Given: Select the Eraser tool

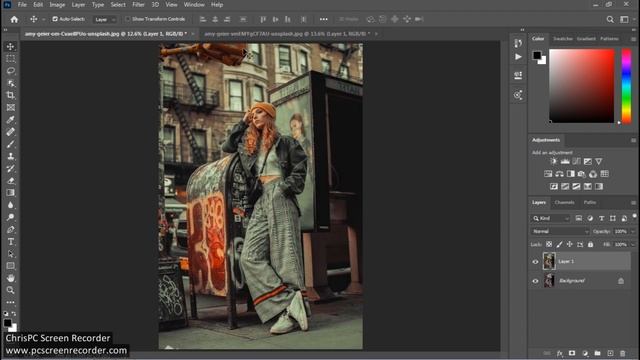Looking at the screenshot, I should (x=11, y=180).
